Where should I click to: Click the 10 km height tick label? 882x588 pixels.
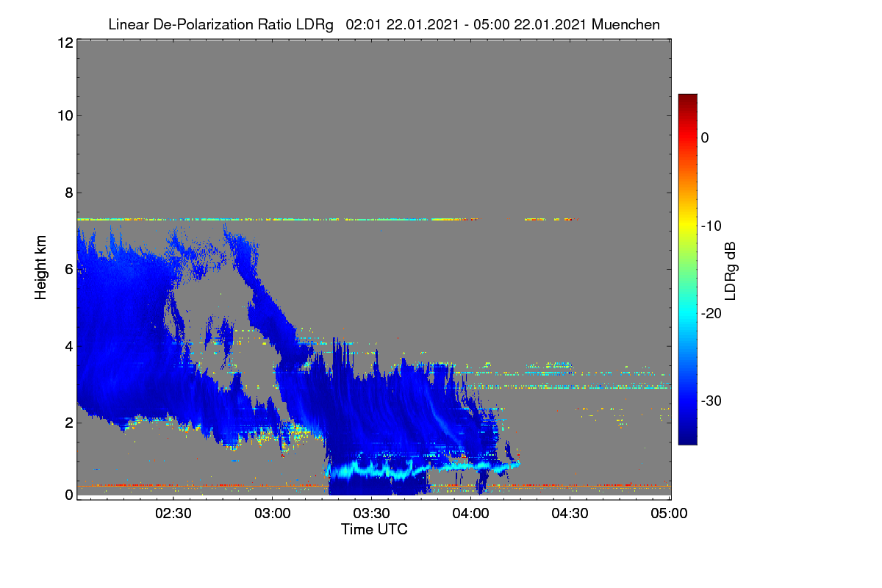(64, 115)
